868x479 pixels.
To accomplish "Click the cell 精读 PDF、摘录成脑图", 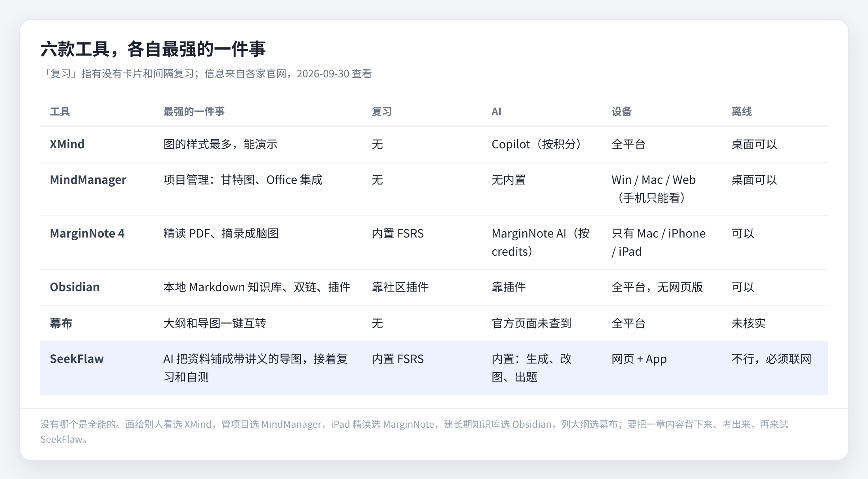I will pos(221,234).
